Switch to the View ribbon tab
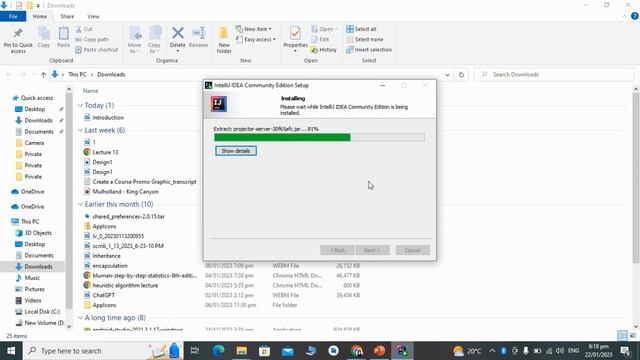 [x=93, y=16]
